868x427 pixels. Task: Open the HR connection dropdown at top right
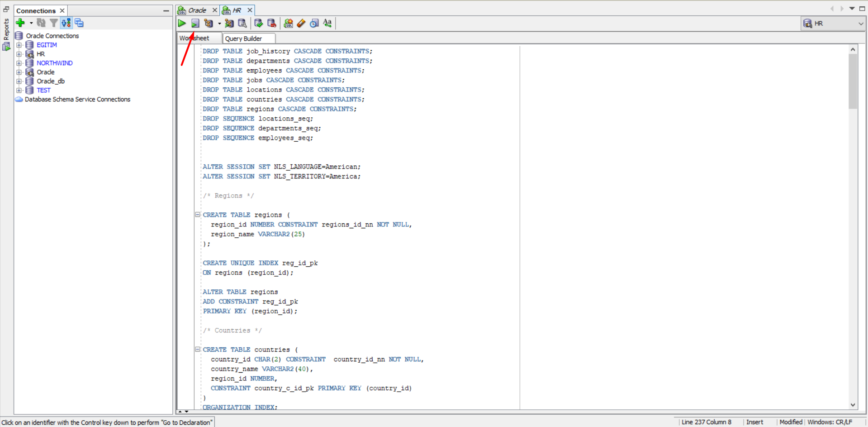(x=860, y=24)
